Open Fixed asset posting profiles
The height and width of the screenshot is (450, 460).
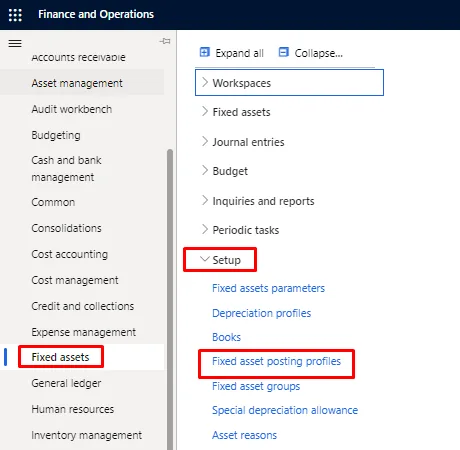pyautogui.click(x=276, y=361)
